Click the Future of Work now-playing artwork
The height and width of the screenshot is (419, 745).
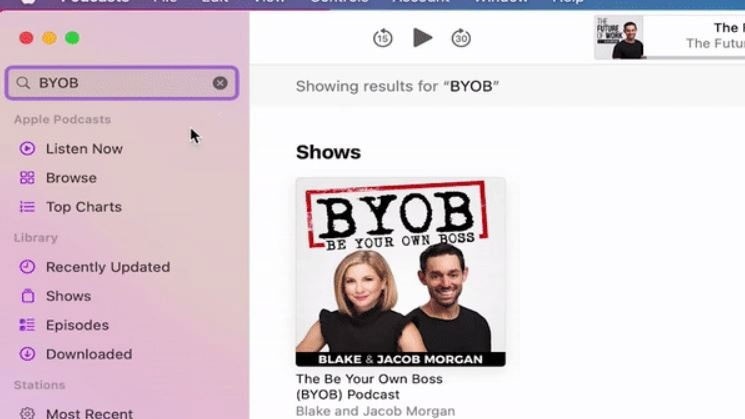pos(619,37)
